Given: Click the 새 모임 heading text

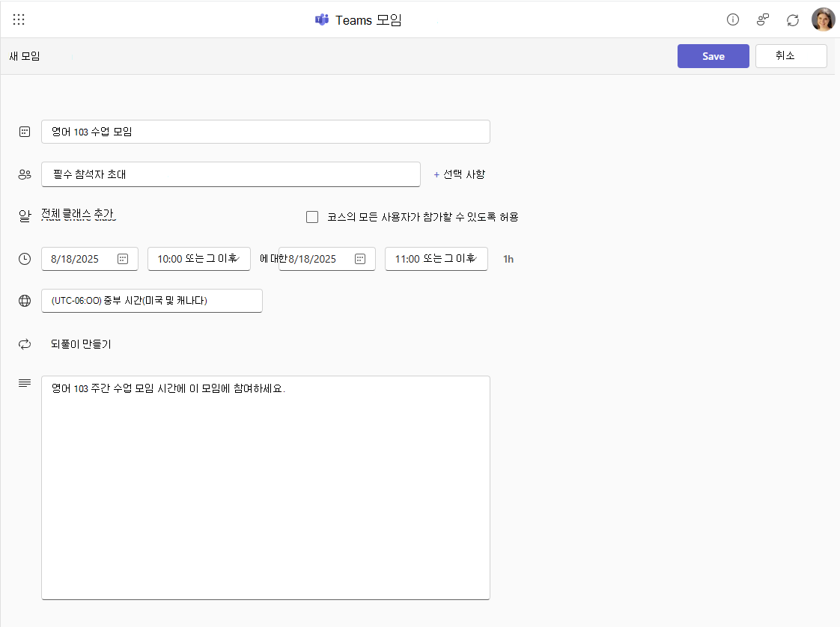Looking at the screenshot, I should [25, 56].
